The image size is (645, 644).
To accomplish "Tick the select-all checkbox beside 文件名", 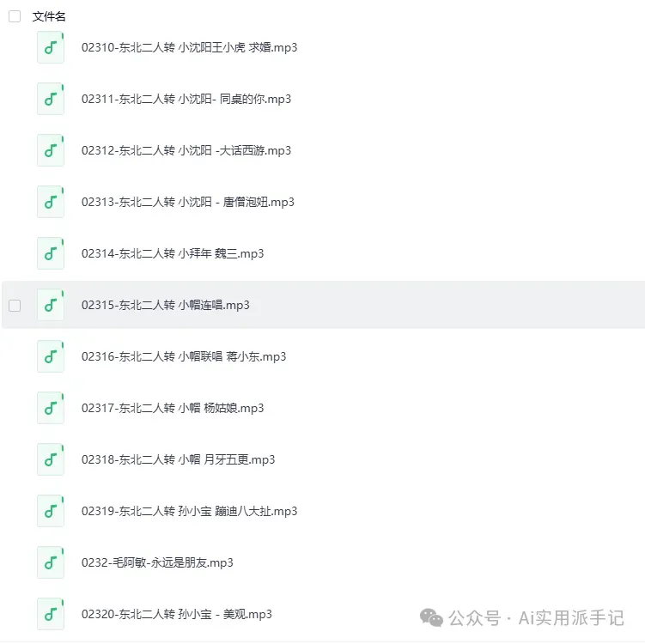I will pos(15,16).
